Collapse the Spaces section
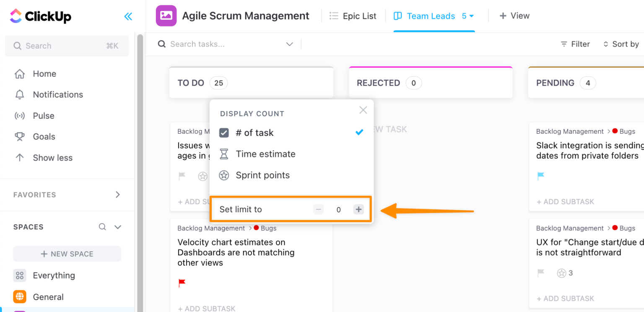The height and width of the screenshot is (312, 644). (x=117, y=226)
